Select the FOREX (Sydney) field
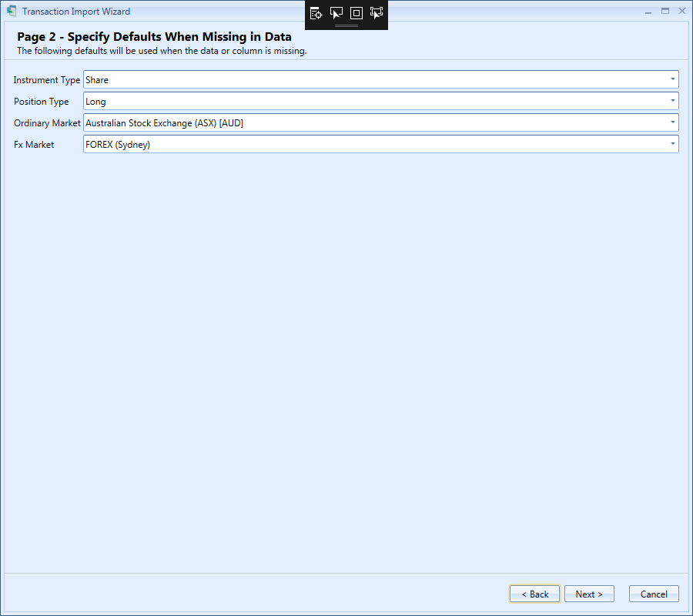Image resolution: width=693 pixels, height=616 pixels. click(x=381, y=144)
